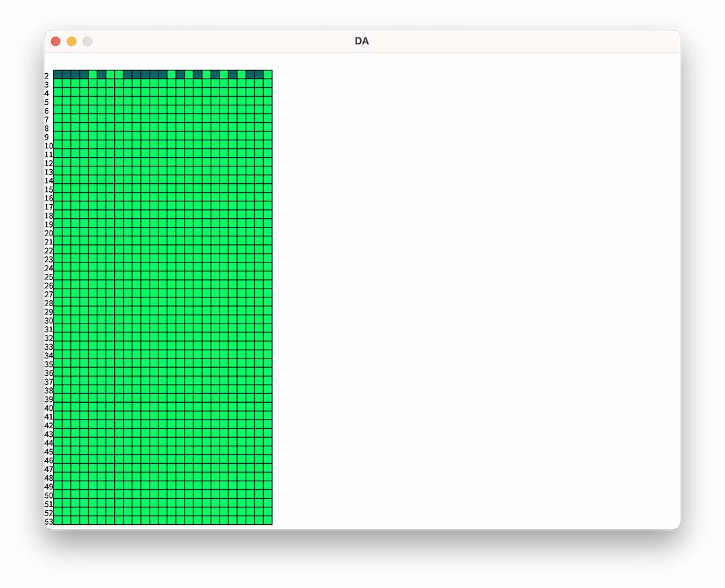Click the first cell in row 45

pos(58,450)
